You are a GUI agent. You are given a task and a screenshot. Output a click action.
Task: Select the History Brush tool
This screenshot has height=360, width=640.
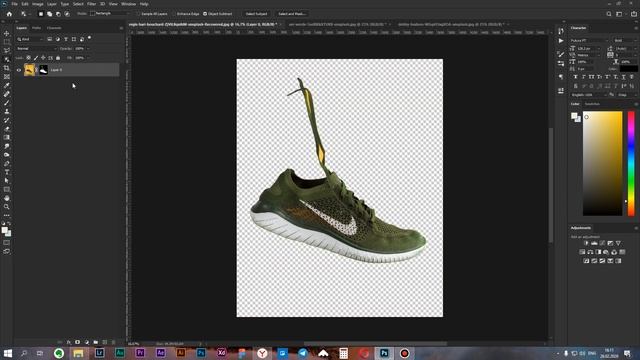(x=7, y=120)
